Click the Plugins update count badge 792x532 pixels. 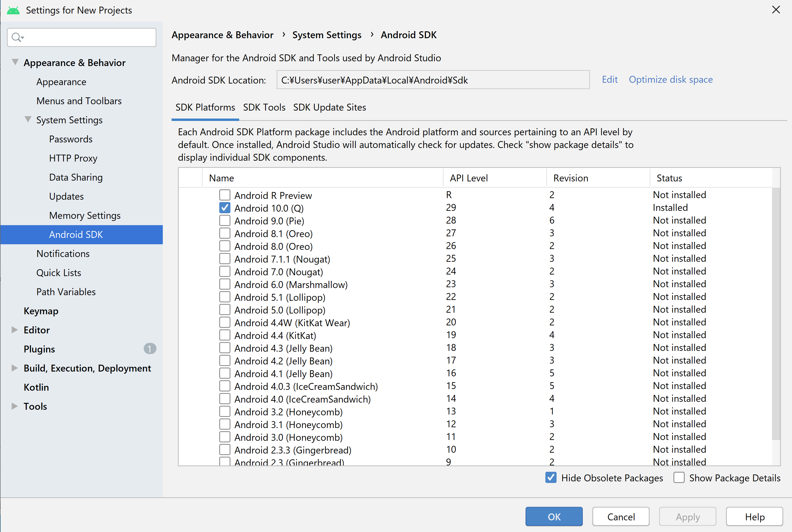(x=150, y=349)
